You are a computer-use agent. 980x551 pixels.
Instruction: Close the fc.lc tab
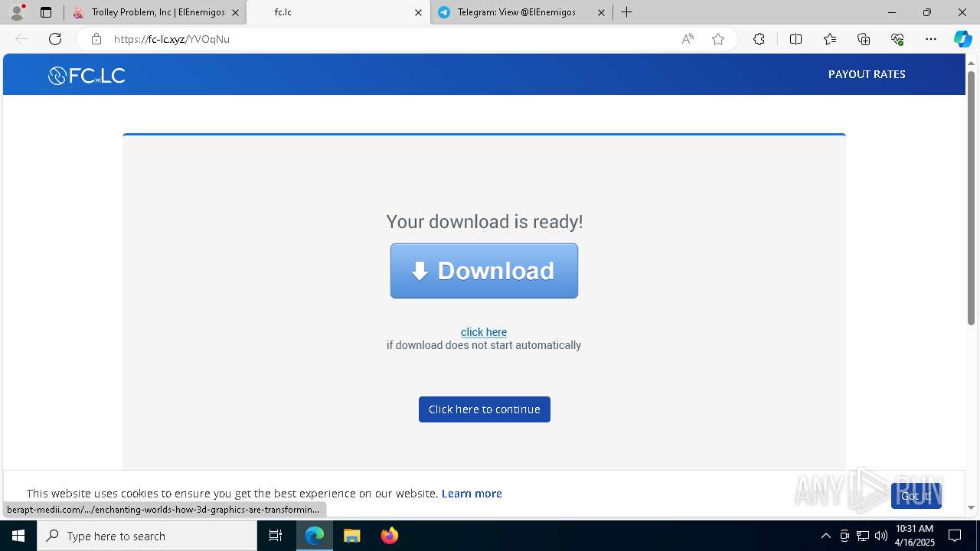(x=418, y=12)
